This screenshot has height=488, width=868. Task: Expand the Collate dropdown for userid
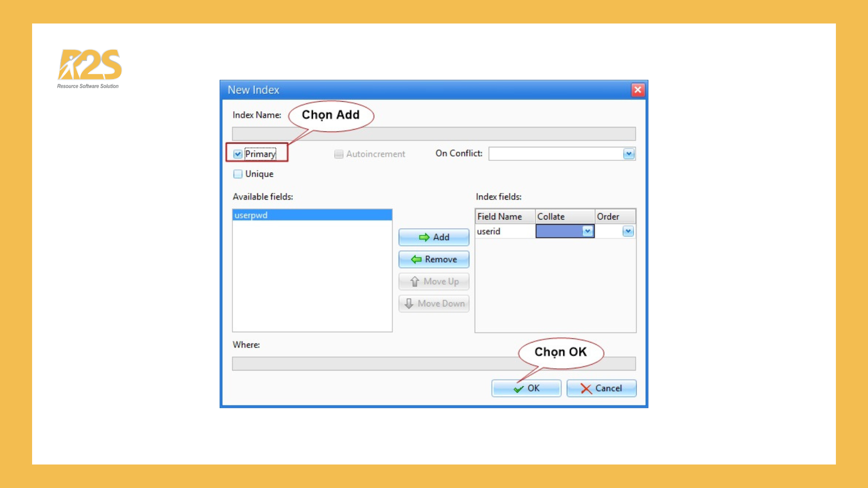(588, 231)
